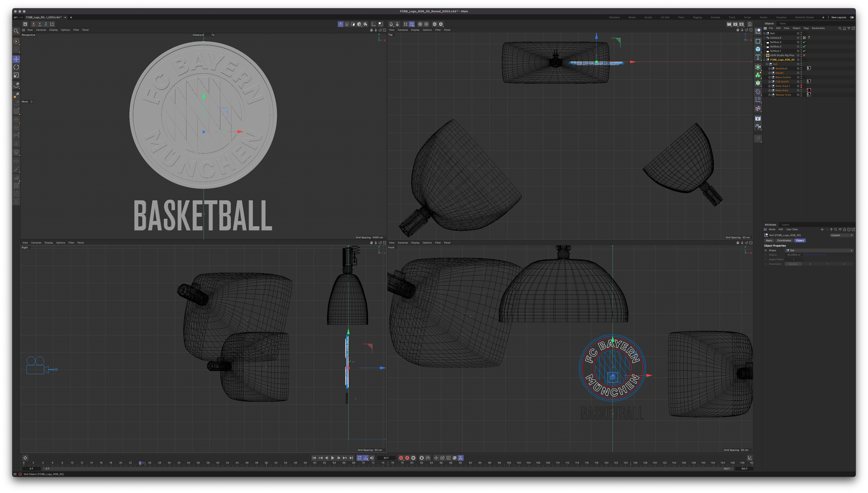This screenshot has width=868, height=493.
Task: Open the Camera object icon in palette
Action: click(x=758, y=127)
